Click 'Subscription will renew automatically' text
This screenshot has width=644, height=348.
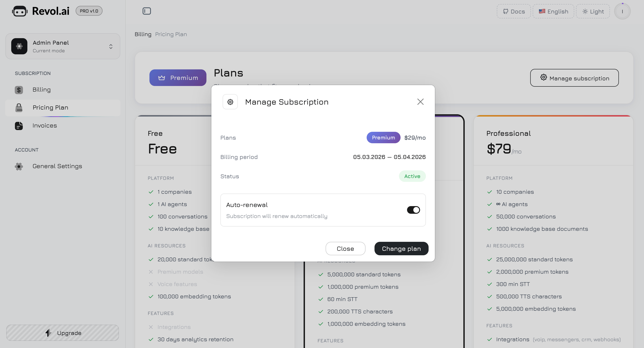click(277, 216)
